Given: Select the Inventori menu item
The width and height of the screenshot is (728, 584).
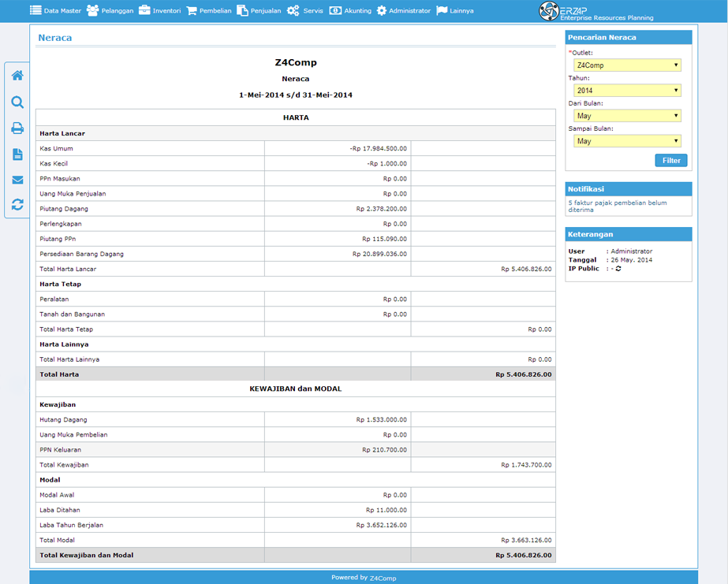Looking at the screenshot, I should click(x=159, y=10).
